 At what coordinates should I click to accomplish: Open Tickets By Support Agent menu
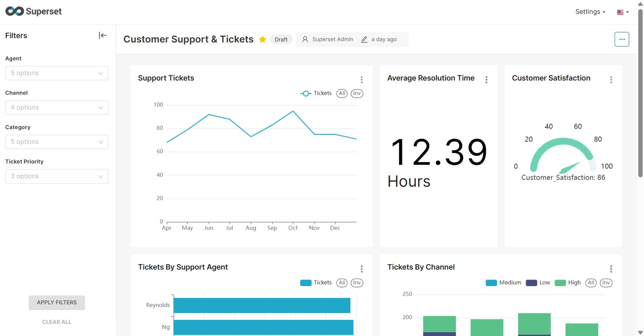(361, 269)
